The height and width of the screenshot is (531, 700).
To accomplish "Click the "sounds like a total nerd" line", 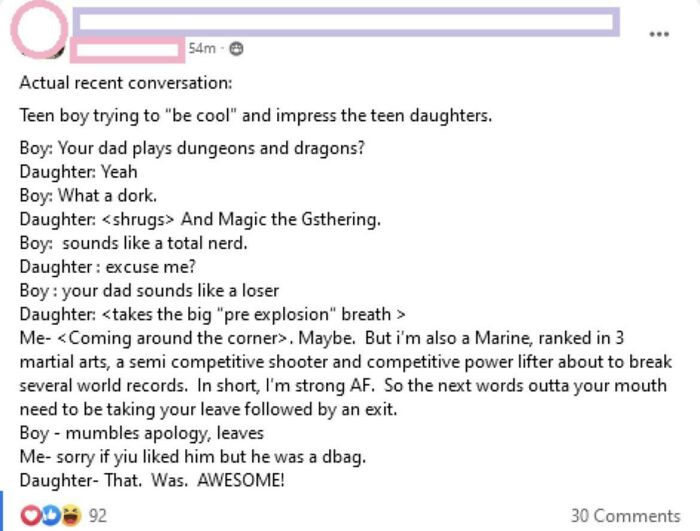I will click(133, 242).
